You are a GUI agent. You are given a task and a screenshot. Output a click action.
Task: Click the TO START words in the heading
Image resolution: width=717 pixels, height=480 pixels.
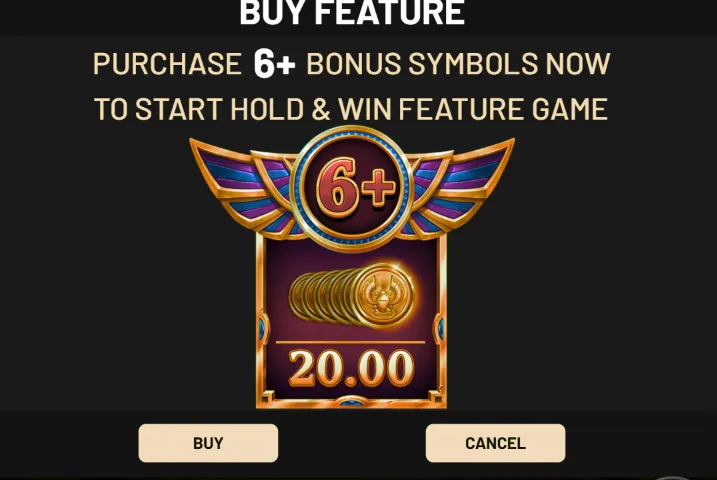pyautogui.click(x=159, y=109)
